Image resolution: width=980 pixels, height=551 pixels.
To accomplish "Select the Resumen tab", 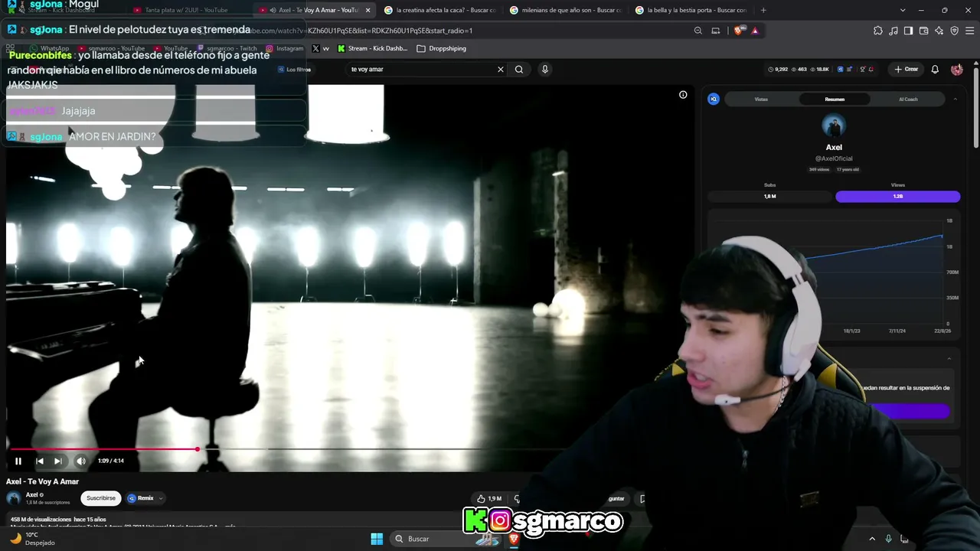I will click(835, 99).
